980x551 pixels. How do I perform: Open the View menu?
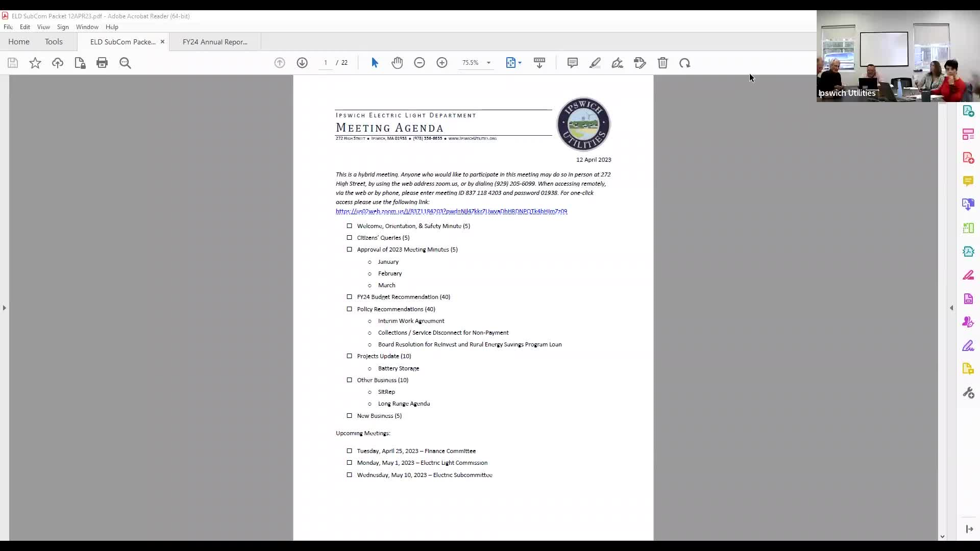[x=43, y=27]
